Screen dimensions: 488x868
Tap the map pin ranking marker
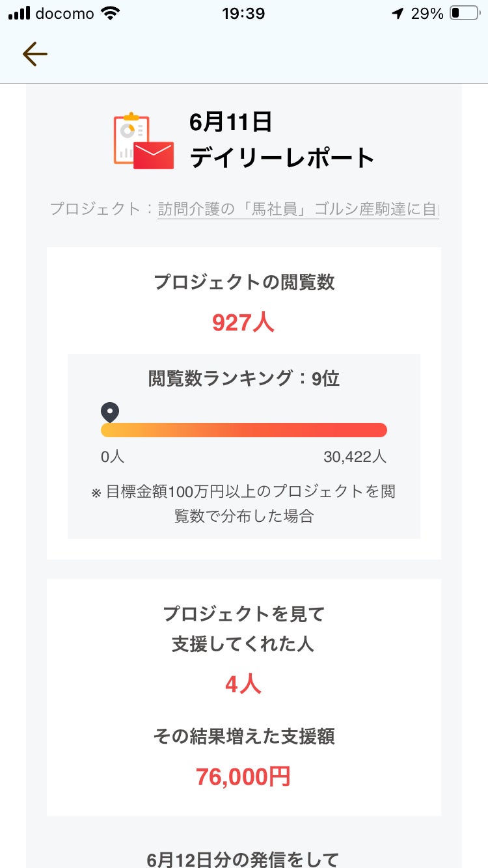click(x=110, y=412)
